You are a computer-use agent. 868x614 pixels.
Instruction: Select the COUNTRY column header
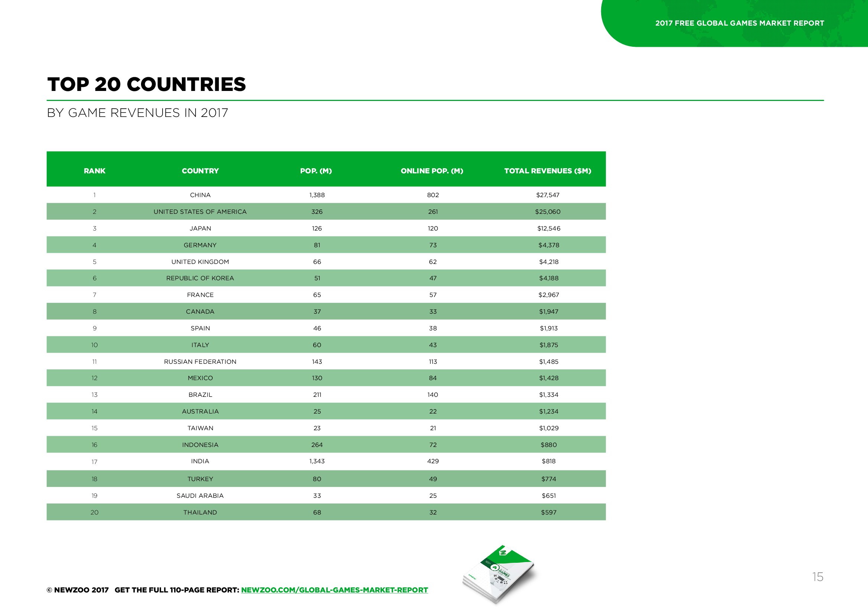point(200,171)
